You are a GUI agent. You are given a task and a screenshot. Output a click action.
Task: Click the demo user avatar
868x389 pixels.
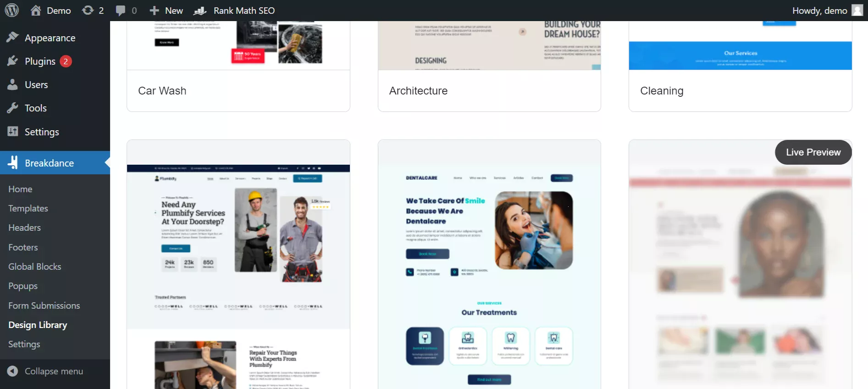(x=857, y=10)
